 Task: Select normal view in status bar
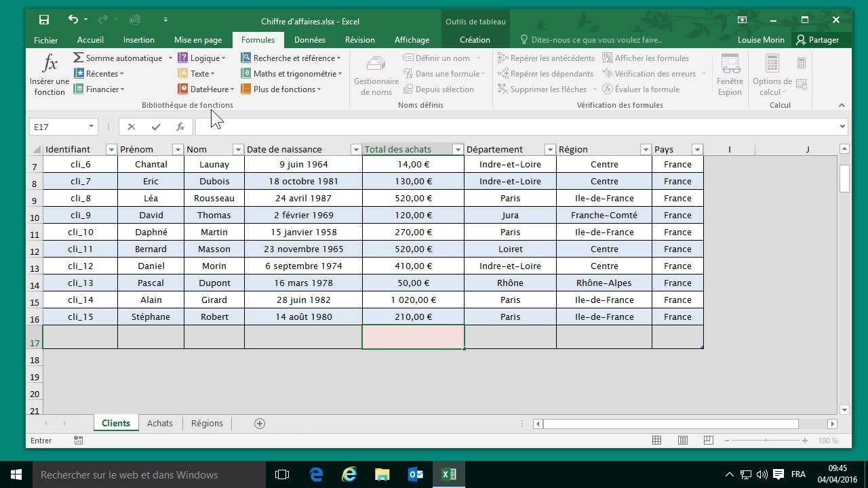(x=656, y=441)
